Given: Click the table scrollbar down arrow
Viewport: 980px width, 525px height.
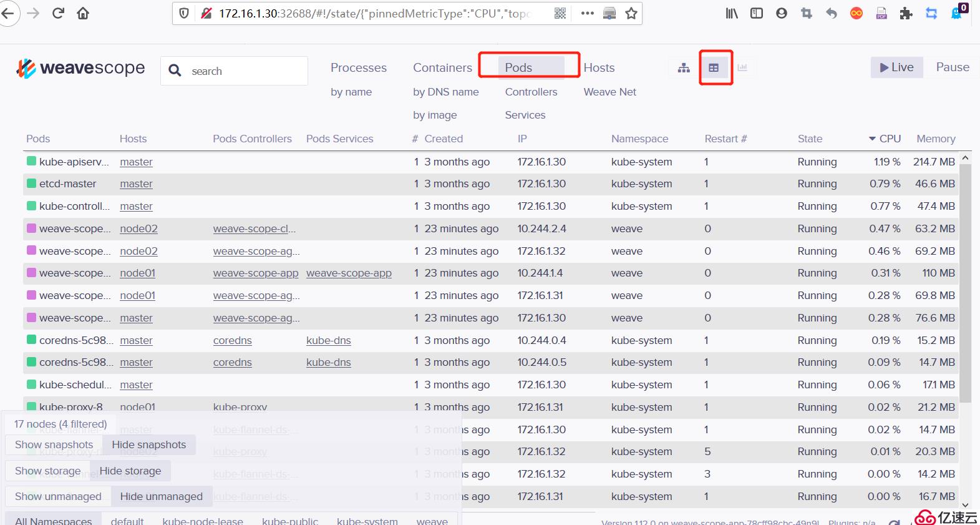Looking at the screenshot, I should pos(965,505).
